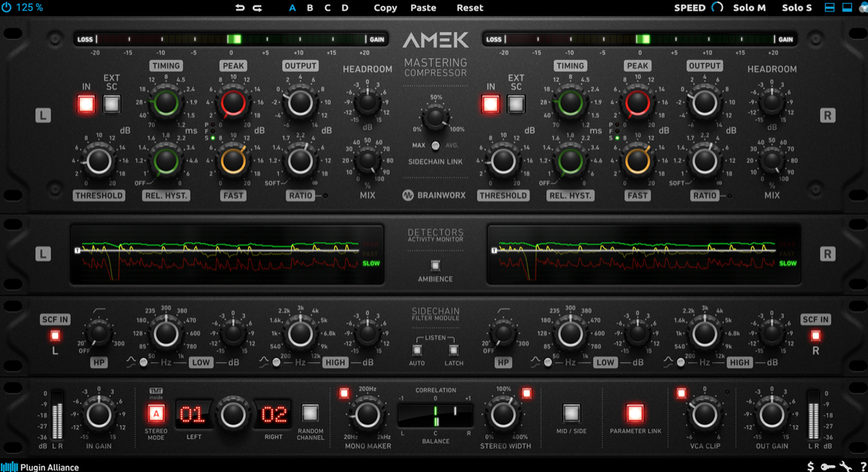The image size is (868, 472).
Task: Click the LATCH option in the sidechain filter module
Action: 452,351
